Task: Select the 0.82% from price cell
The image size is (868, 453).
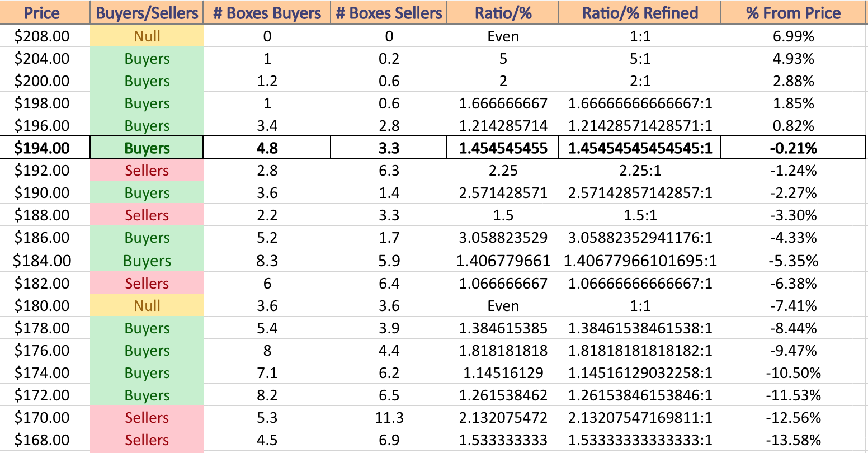Action: pyautogui.click(x=793, y=126)
